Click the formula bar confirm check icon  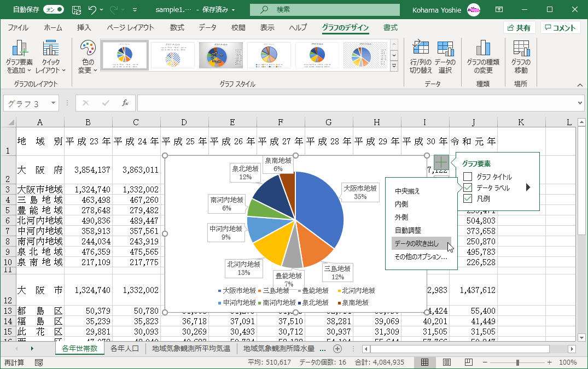106,103
